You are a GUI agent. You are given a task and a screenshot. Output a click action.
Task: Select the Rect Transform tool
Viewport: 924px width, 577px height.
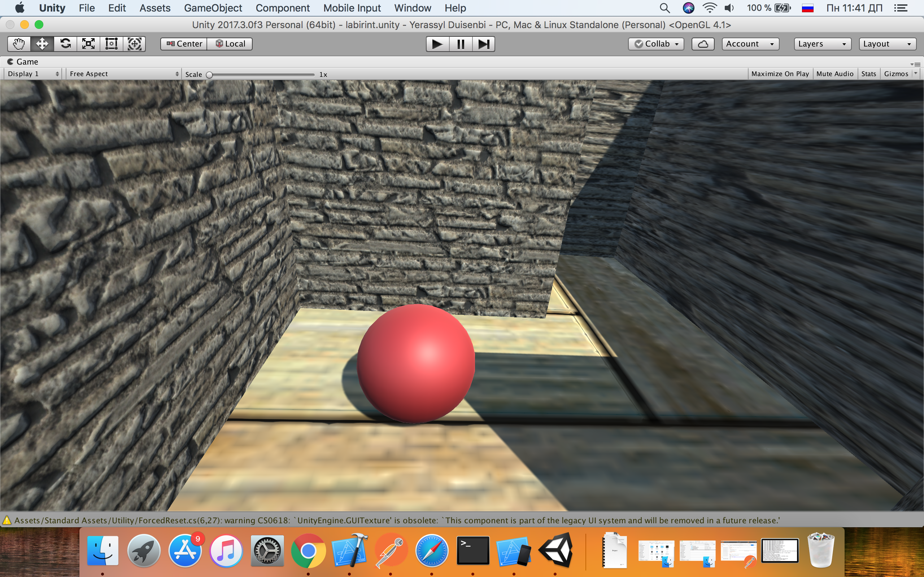click(x=111, y=44)
